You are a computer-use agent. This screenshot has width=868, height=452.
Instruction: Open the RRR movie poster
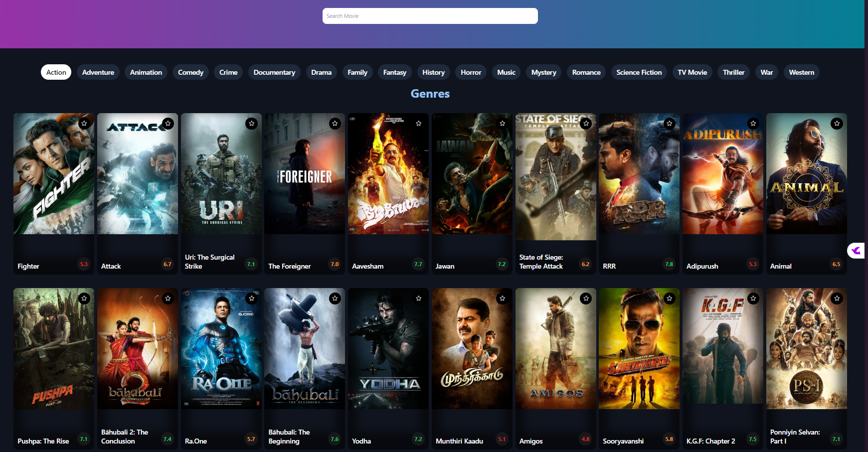[x=639, y=173]
